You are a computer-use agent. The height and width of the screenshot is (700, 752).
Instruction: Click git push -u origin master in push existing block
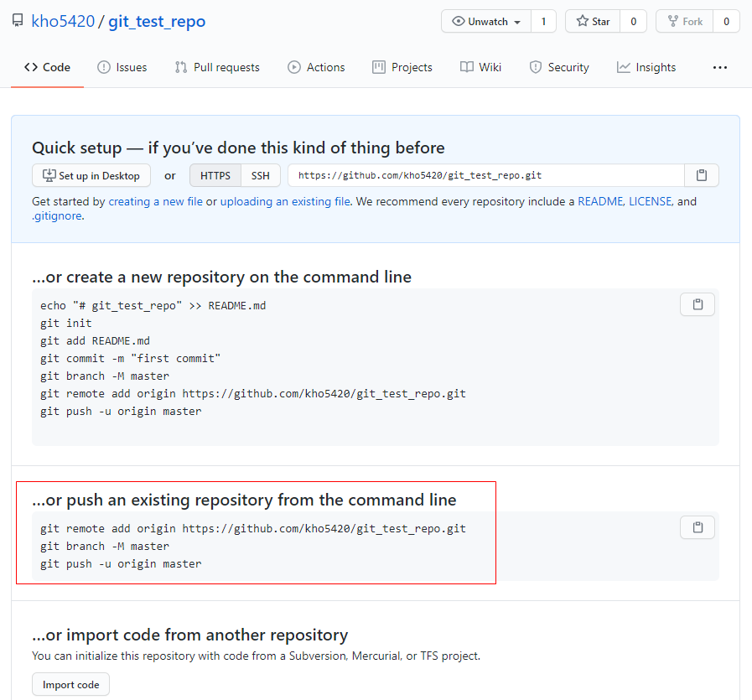(121, 564)
